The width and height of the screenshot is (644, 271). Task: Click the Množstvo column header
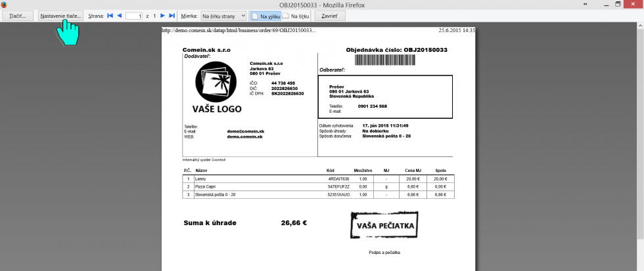pos(363,170)
